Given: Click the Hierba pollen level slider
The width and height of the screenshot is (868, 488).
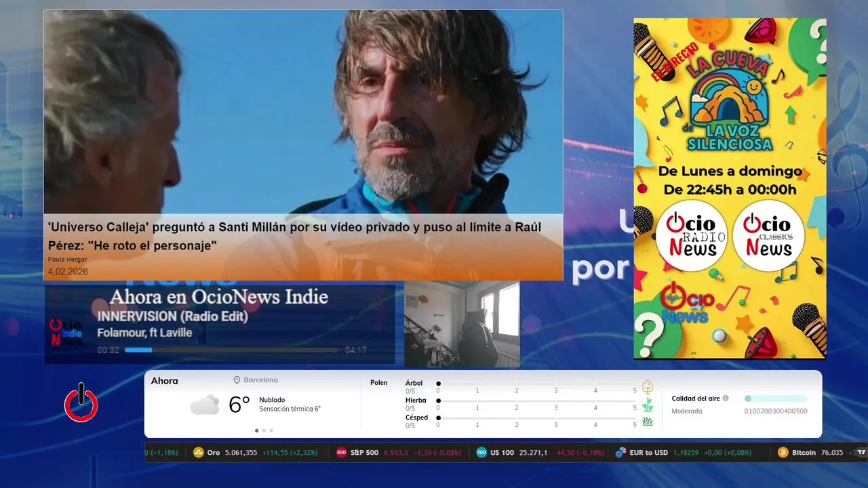Looking at the screenshot, I should 537,401.
